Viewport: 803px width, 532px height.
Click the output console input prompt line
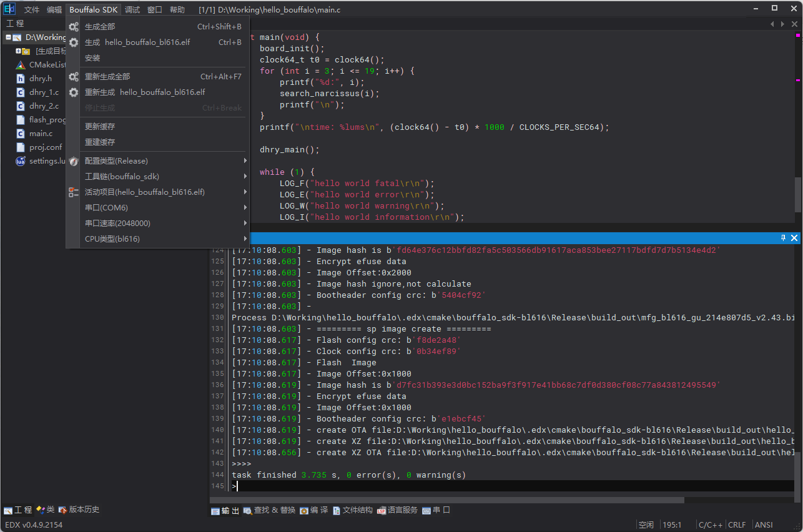coord(512,486)
